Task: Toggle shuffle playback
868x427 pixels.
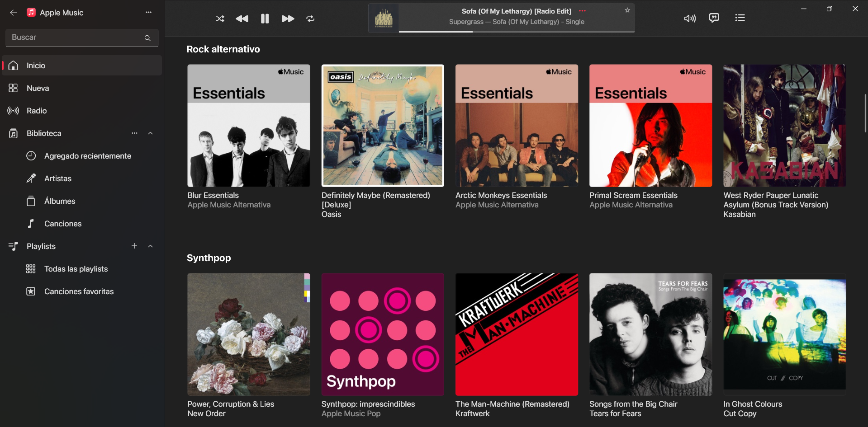Action: pos(220,19)
